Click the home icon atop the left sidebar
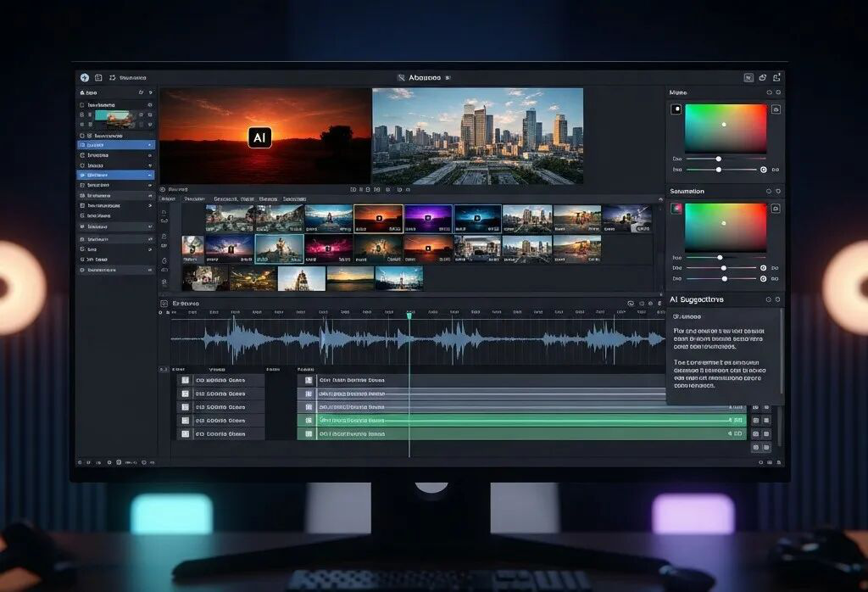The width and height of the screenshot is (868, 592). pos(83,92)
